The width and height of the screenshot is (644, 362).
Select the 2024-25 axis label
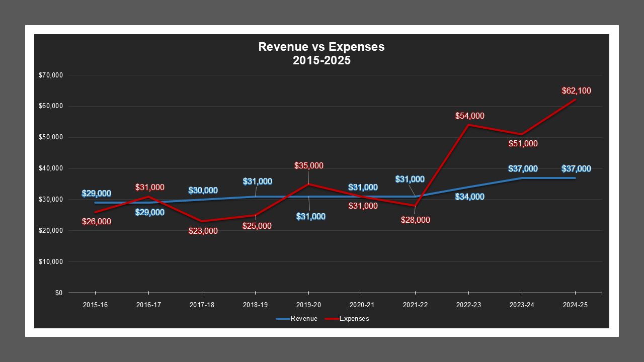tap(575, 304)
